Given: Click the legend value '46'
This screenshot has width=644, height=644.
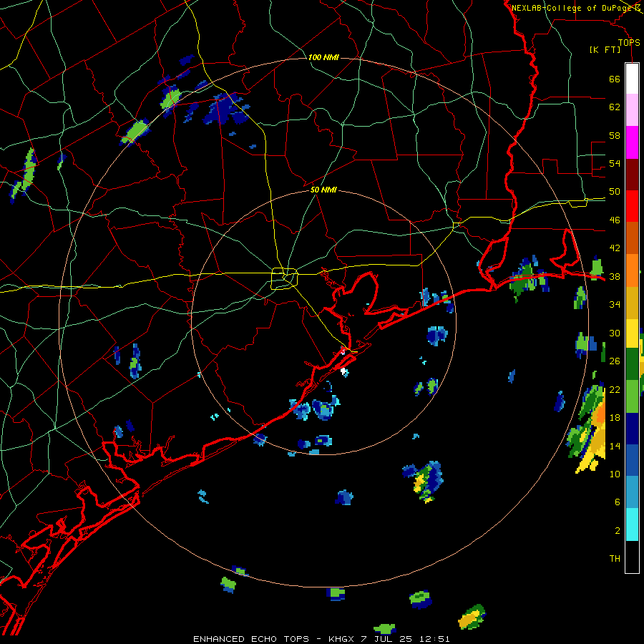Looking at the screenshot, I should click(x=615, y=220).
